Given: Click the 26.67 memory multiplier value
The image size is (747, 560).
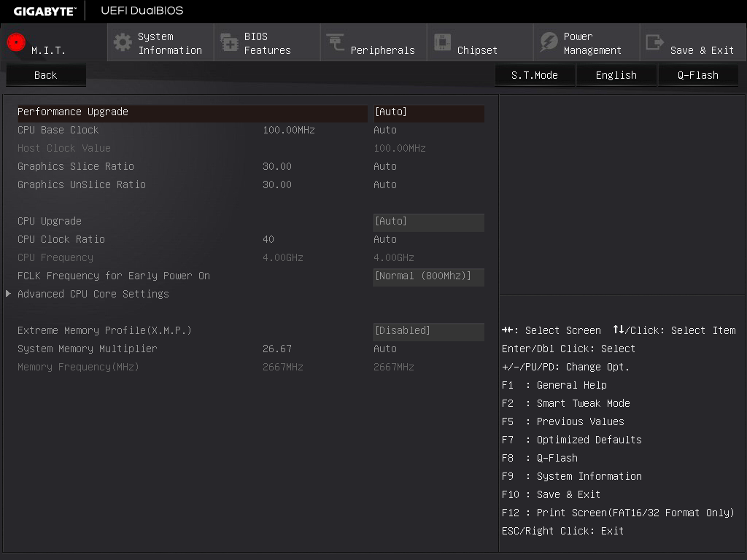Looking at the screenshot, I should click(276, 349).
